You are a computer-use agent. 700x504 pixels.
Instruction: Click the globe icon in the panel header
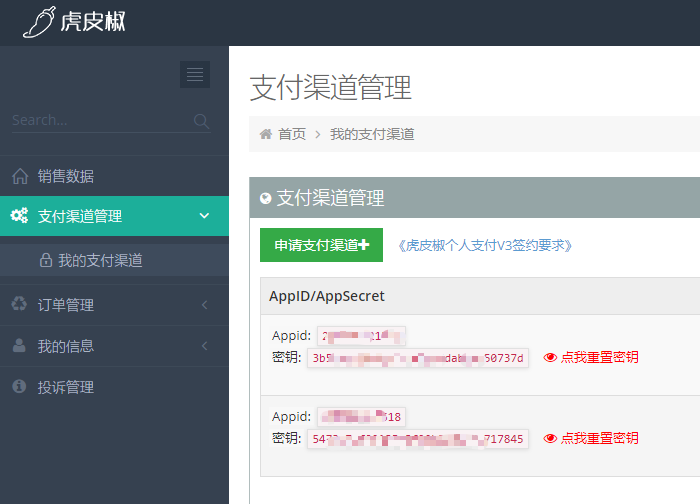(266, 198)
